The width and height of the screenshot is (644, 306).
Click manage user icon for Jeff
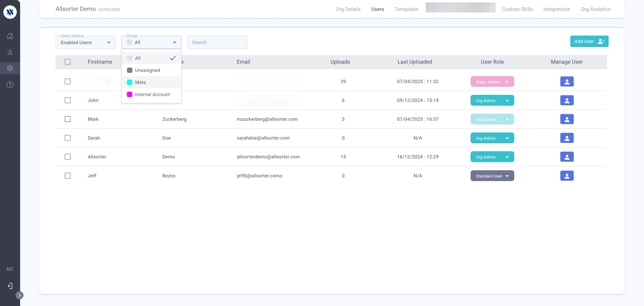coord(567,176)
